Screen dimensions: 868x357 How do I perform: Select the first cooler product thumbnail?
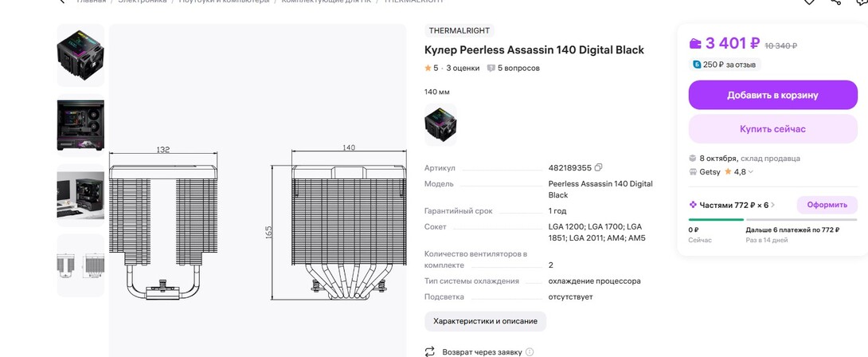(80, 54)
